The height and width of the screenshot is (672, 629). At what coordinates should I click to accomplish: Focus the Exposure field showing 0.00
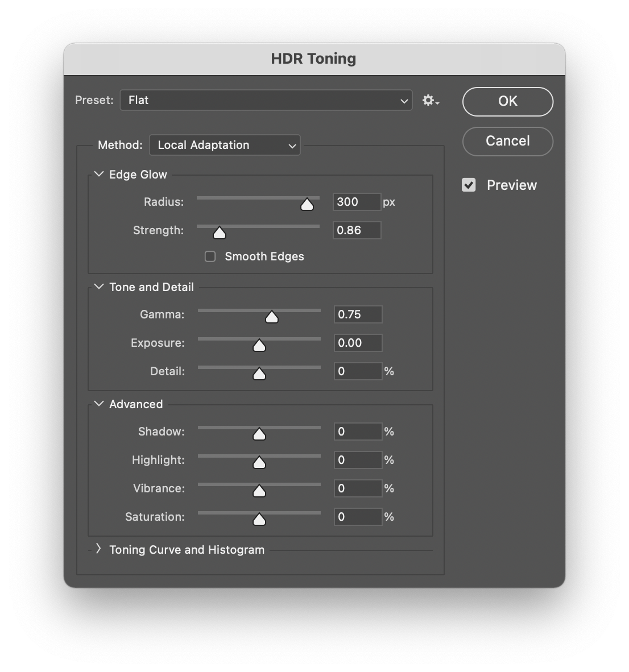click(x=358, y=343)
